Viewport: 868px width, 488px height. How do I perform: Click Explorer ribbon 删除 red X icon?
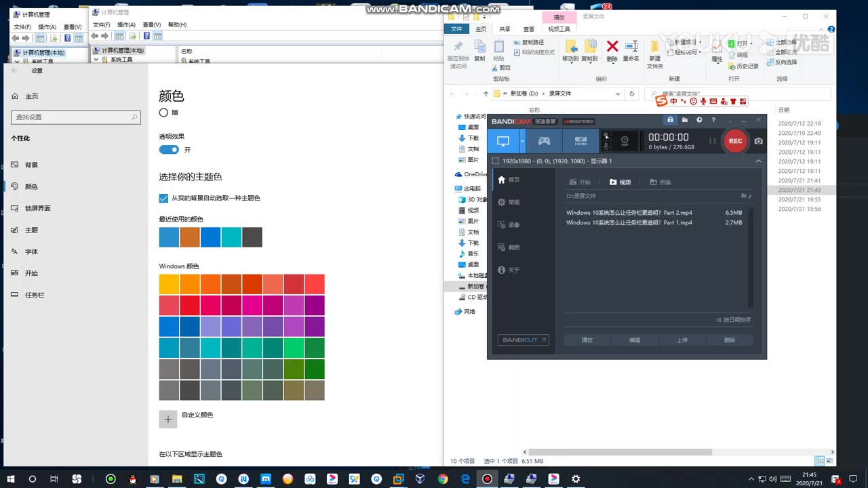pyautogui.click(x=612, y=46)
